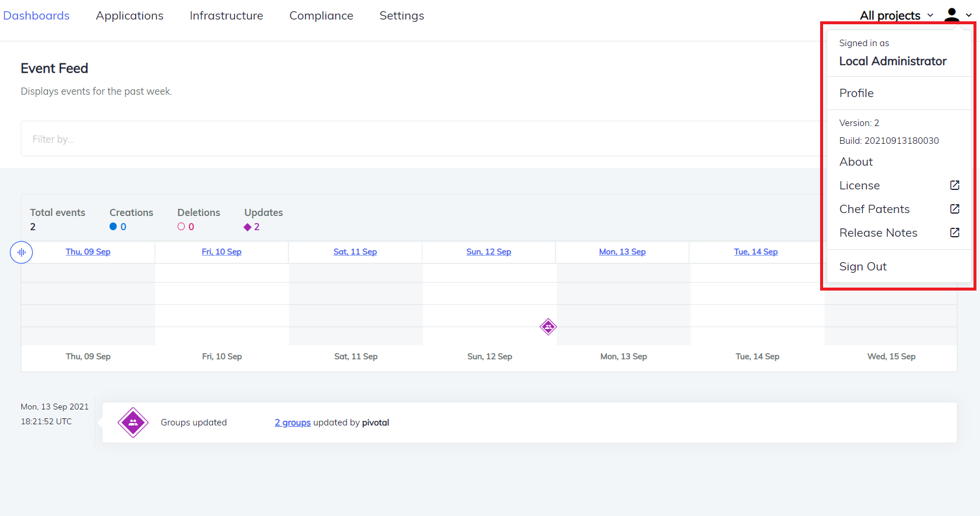
Task: Click the Release Notes external link icon
Action: click(955, 233)
